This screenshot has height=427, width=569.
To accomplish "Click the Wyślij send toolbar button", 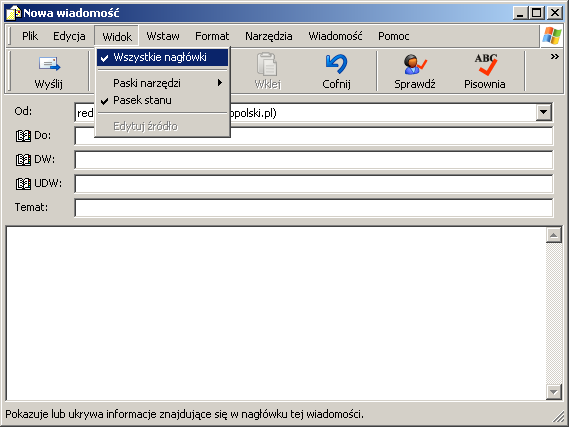I will point(49,72).
